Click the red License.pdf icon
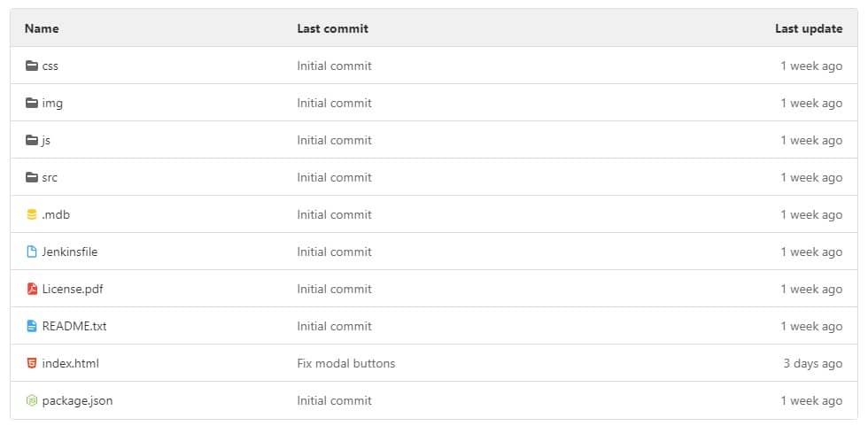Image resolution: width=868 pixels, height=426 pixels. pyautogui.click(x=32, y=289)
